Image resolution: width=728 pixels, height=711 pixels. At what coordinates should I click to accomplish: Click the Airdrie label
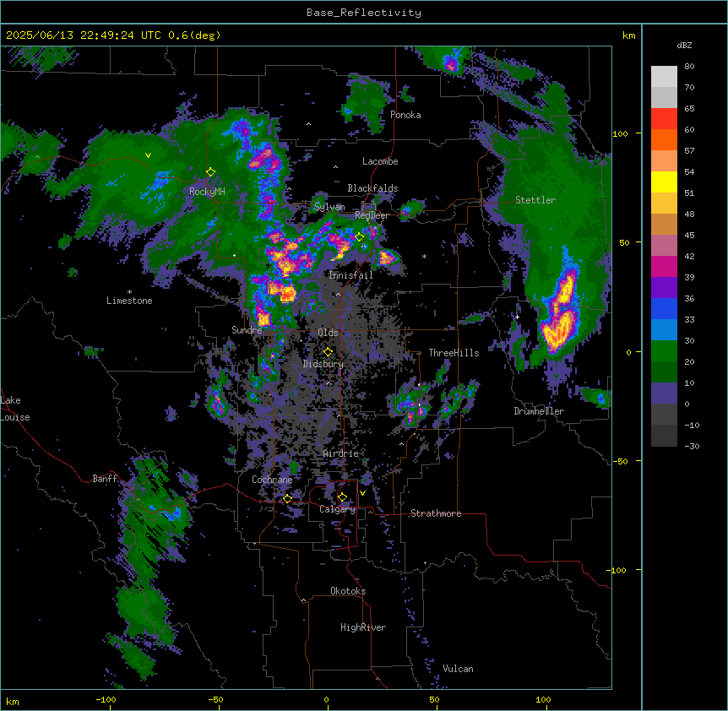(341, 453)
